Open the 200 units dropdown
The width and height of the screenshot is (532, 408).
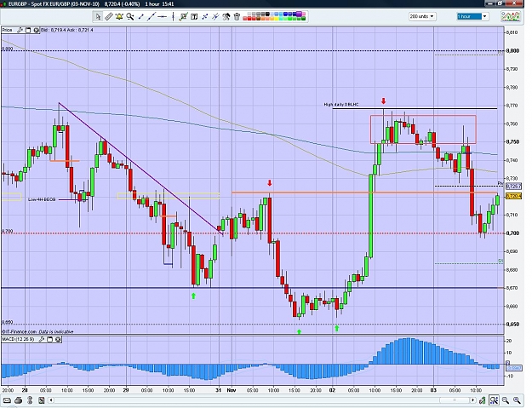(421, 16)
